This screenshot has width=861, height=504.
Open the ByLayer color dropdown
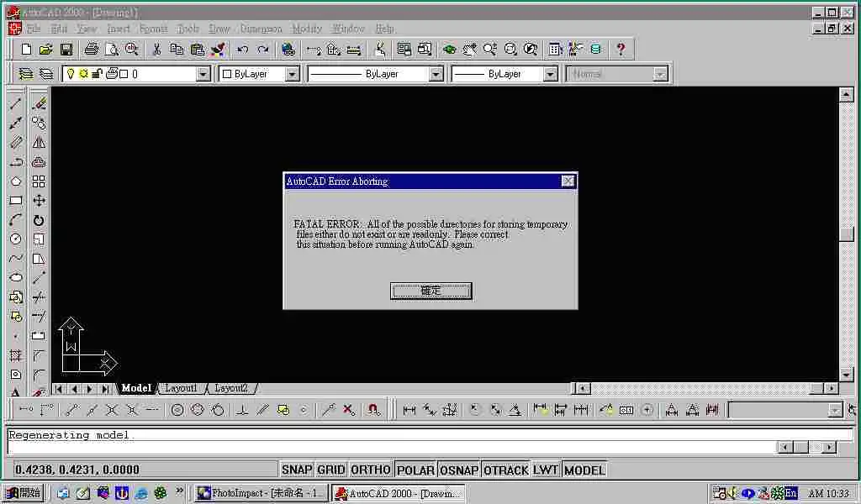pyautogui.click(x=292, y=74)
